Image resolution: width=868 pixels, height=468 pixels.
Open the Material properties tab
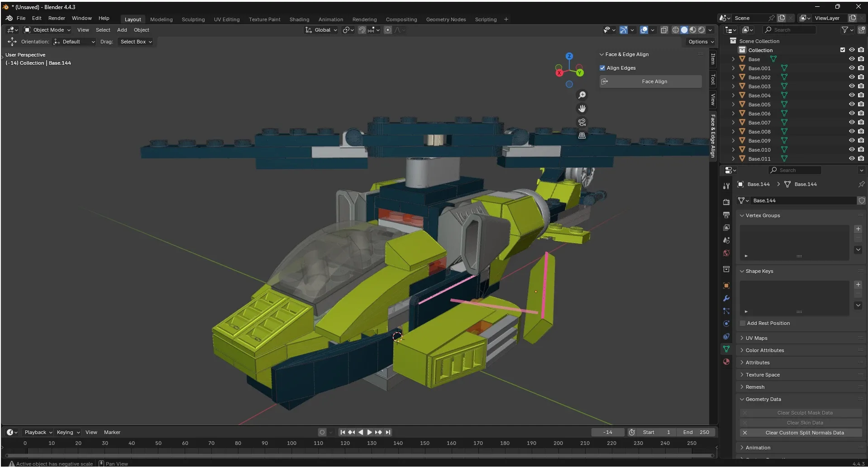pos(726,362)
